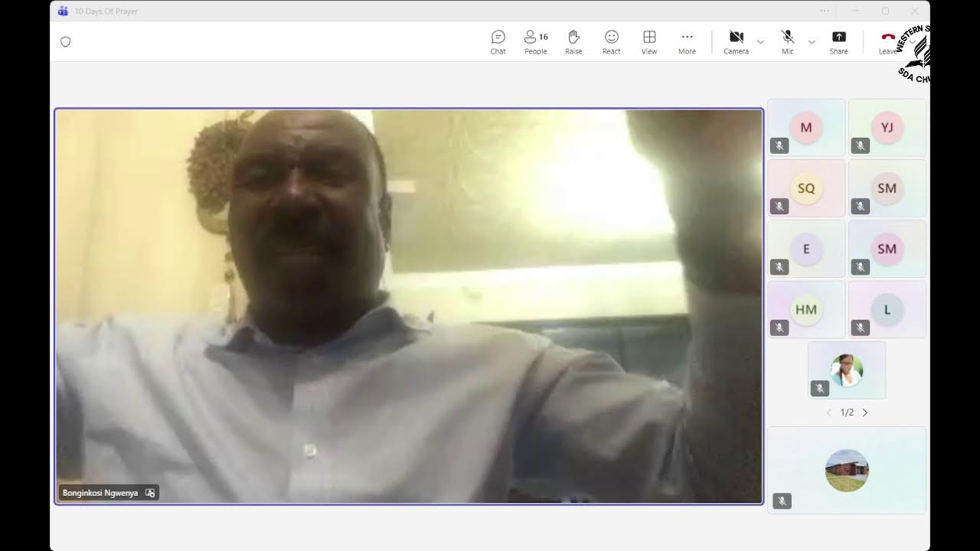Click the muted mic icon on M tile

pos(779,145)
